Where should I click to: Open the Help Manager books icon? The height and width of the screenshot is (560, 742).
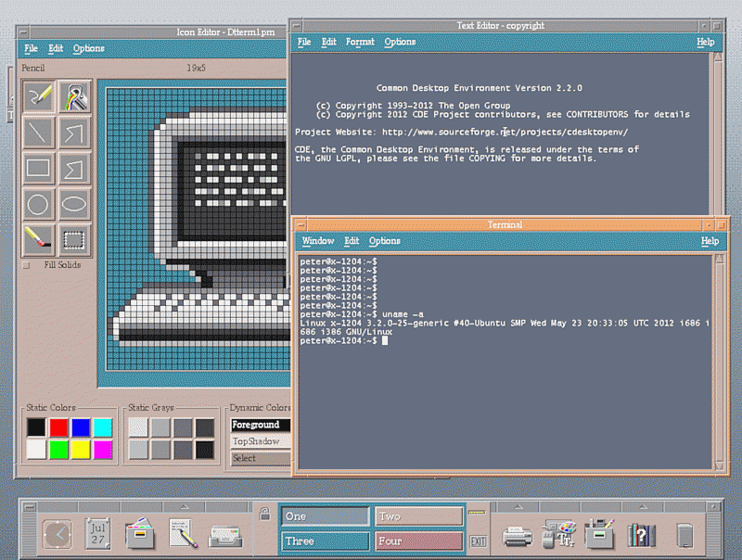(642, 535)
